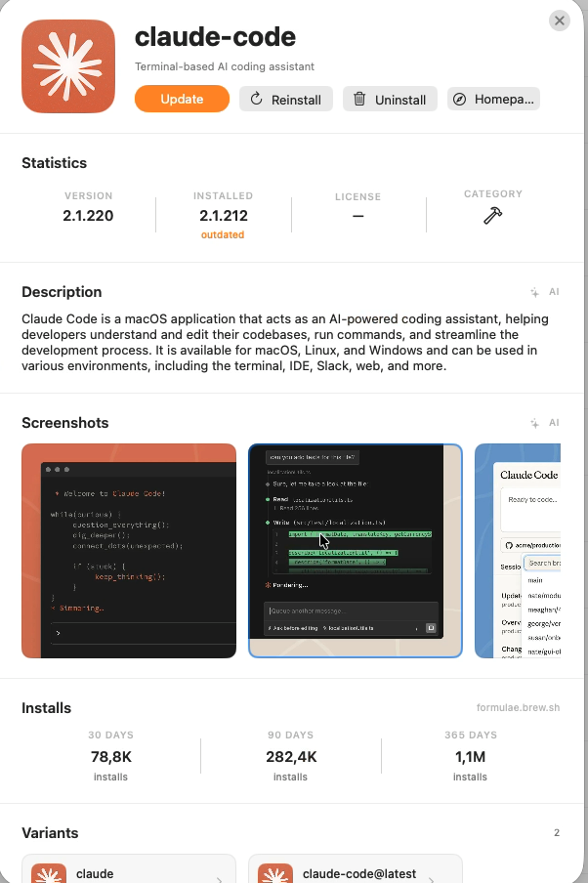Screen dimensions: 588x883
Task: Click the 282,4K installs figure
Action: [291, 757]
